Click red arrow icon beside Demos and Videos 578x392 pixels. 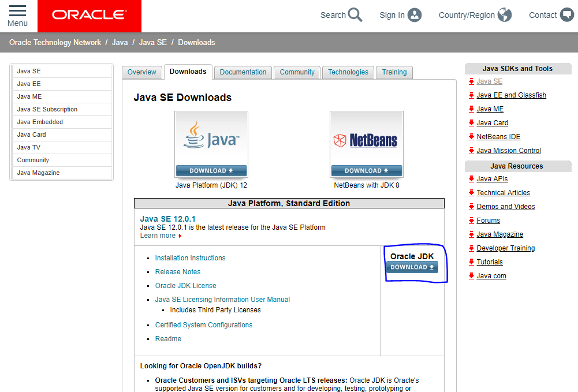471,206
